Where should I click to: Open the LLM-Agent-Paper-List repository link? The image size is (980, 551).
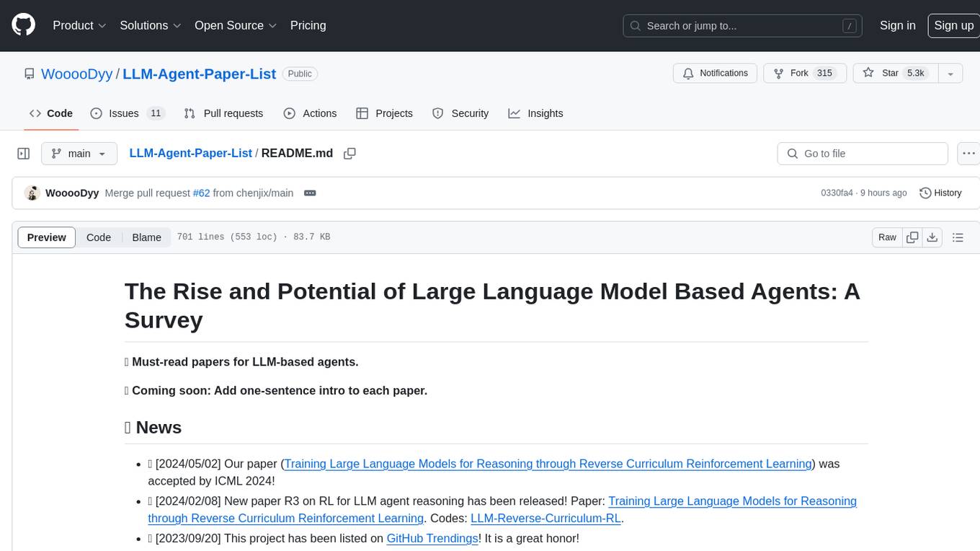click(x=200, y=74)
